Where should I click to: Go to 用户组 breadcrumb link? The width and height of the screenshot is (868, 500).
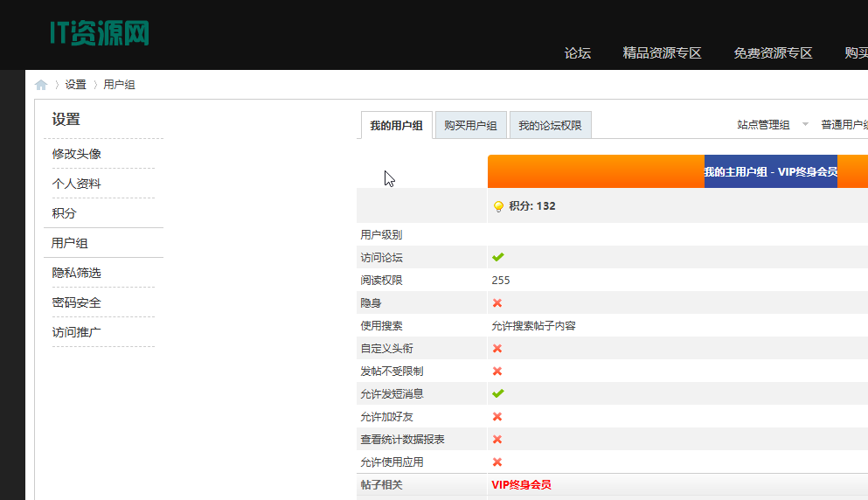coord(119,85)
